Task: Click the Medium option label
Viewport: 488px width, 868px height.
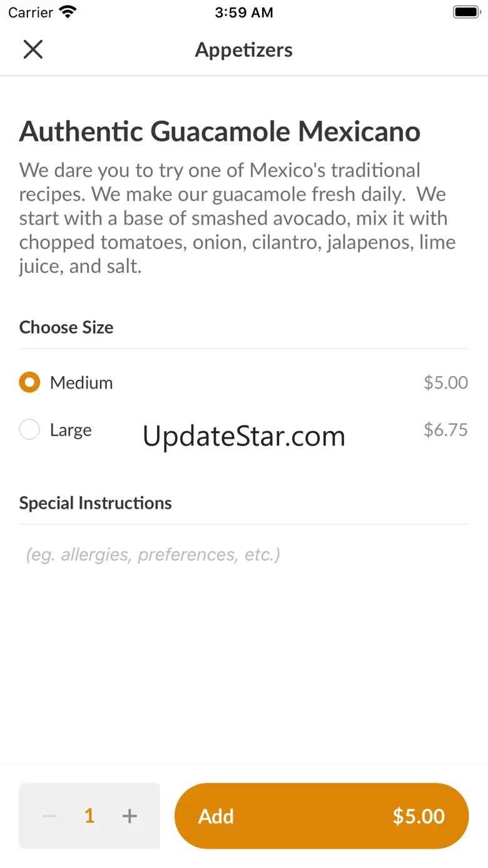Action: [81, 382]
